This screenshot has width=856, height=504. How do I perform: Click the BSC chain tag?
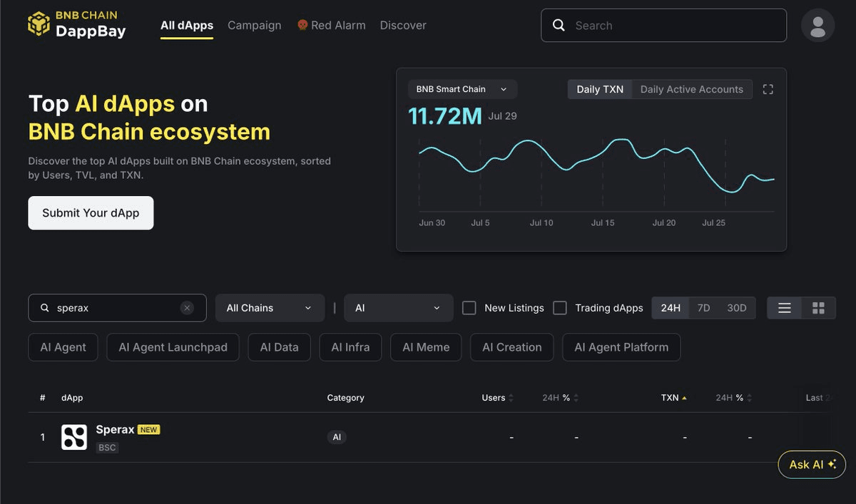coord(107,448)
